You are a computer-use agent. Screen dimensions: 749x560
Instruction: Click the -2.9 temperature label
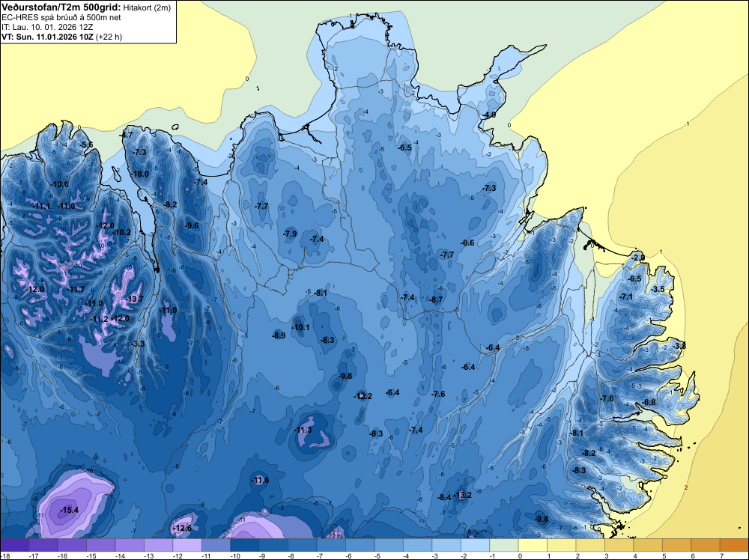[637, 258]
